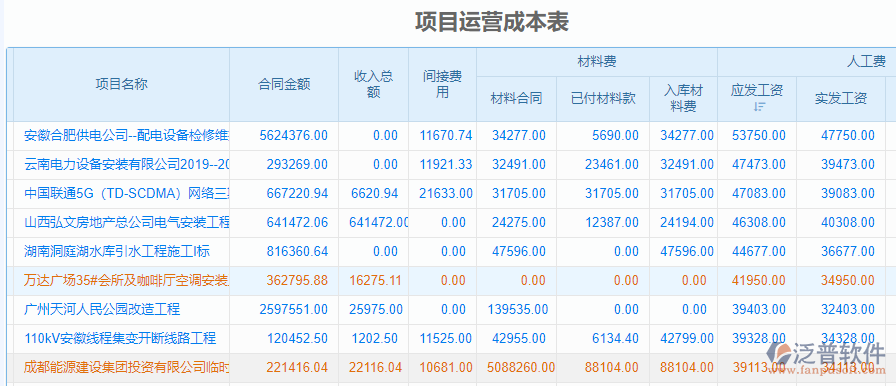Click material contract value 24275.00
Viewport: 896px width, 386px height.
coord(519,222)
